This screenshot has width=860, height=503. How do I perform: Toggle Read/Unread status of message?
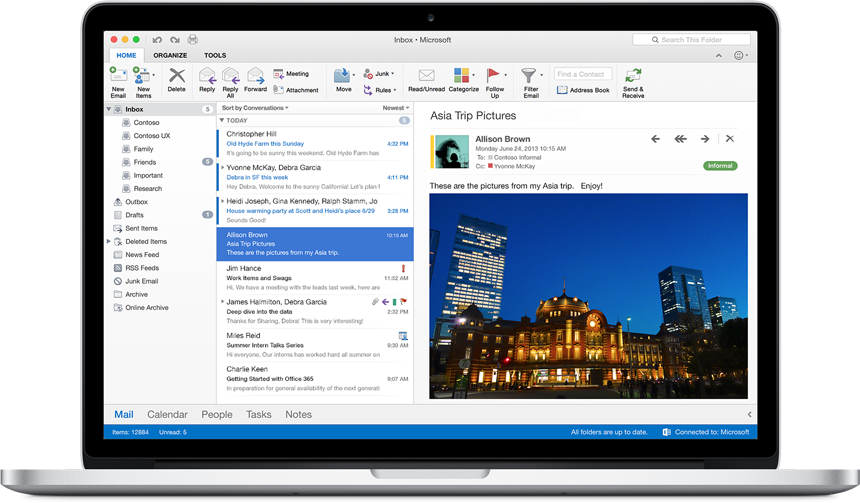[x=426, y=76]
